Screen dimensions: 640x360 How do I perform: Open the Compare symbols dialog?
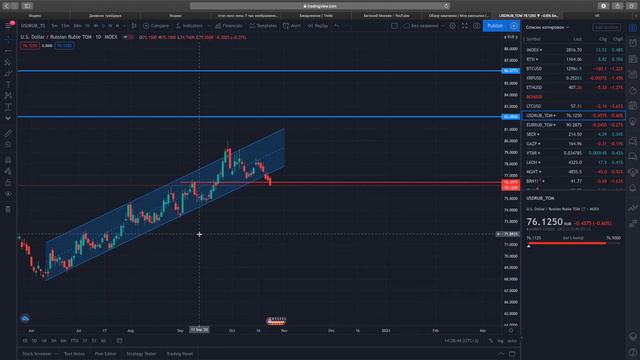[x=156, y=26]
